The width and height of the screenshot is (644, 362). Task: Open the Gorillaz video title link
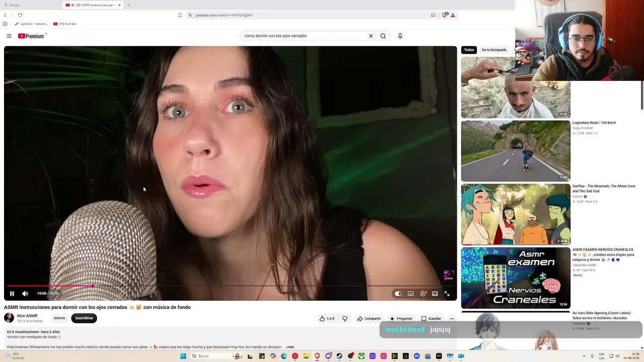click(604, 189)
